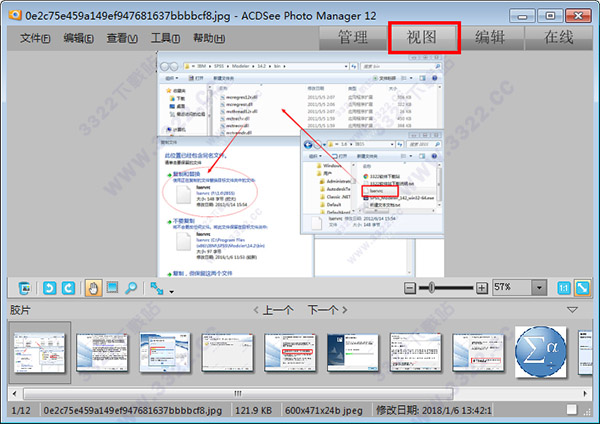
Task: Select the second filmstrip thumbnail
Action: 102,352
